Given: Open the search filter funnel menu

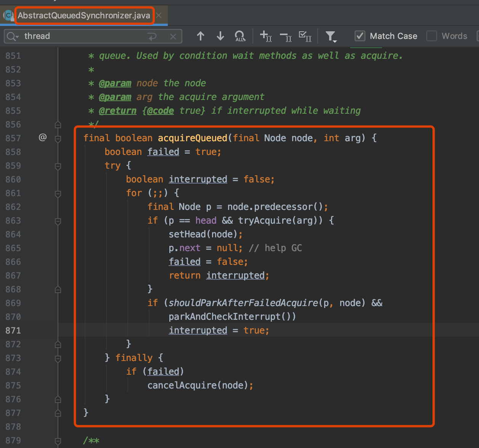Looking at the screenshot, I should coord(330,36).
